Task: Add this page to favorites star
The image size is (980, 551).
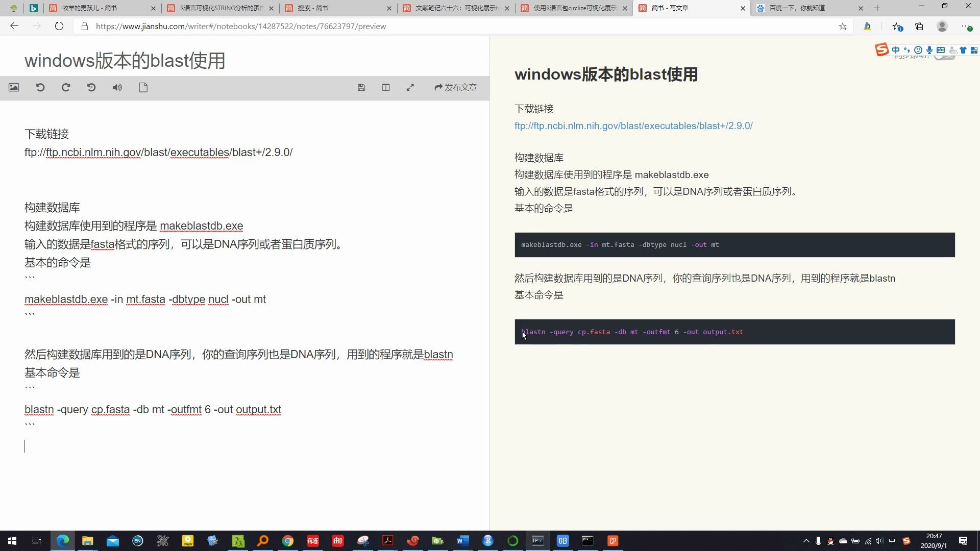Action: point(843,27)
